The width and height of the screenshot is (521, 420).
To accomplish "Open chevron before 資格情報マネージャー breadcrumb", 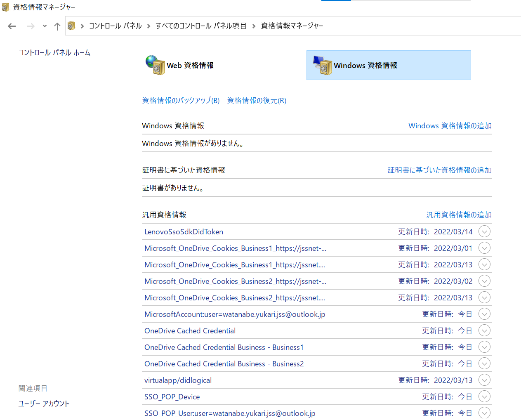I will coord(254,26).
